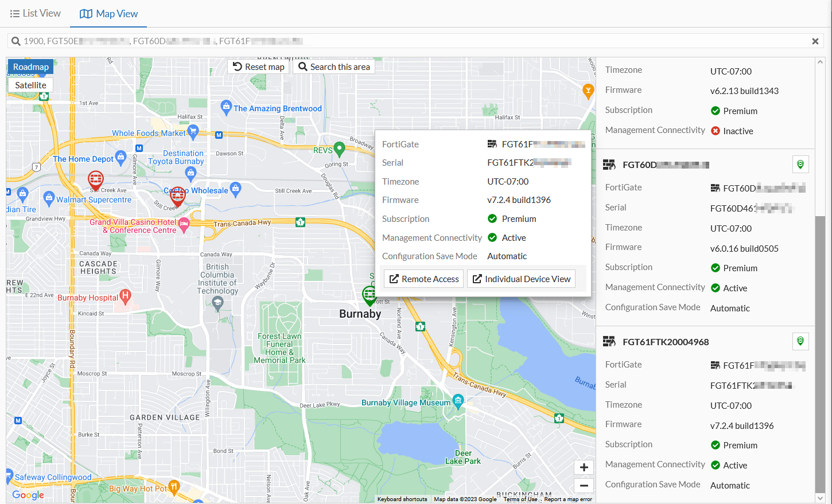Image resolution: width=832 pixels, height=504 pixels.
Task: Select the Grand Villa Casino Hotel pin
Action: 184,225
